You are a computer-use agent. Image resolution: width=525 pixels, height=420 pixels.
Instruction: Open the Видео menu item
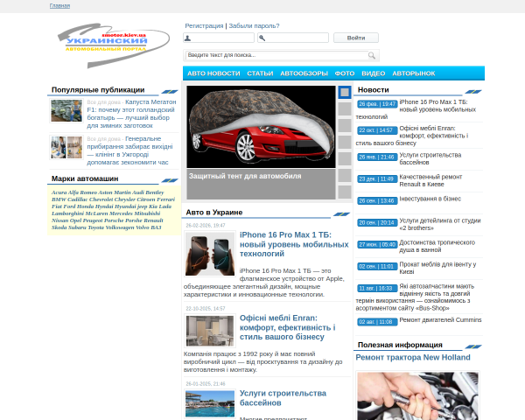[x=374, y=73]
